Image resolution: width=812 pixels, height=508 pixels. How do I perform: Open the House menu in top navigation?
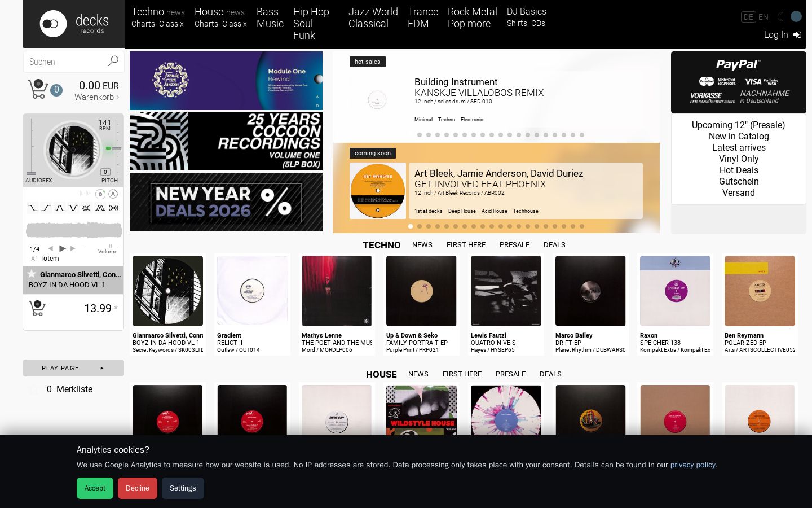click(209, 12)
